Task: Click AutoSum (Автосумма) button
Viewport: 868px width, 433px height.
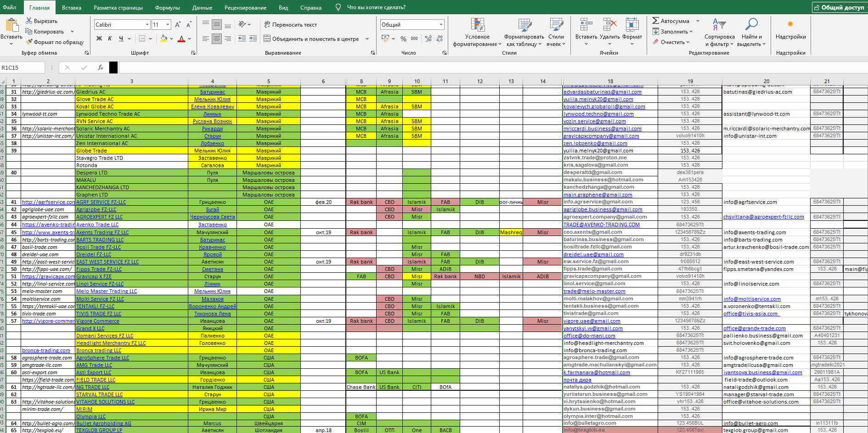Action: tap(671, 21)
